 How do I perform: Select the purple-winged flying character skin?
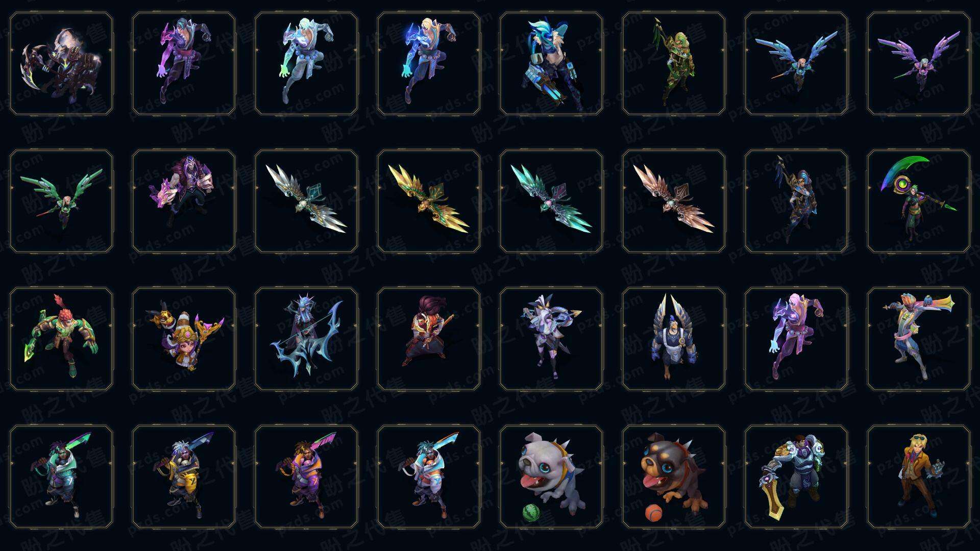pyautogui.click(x=919, y=63)
